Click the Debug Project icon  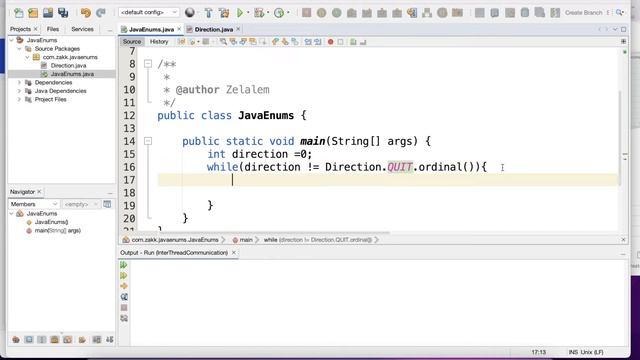[x=259, y=13]
